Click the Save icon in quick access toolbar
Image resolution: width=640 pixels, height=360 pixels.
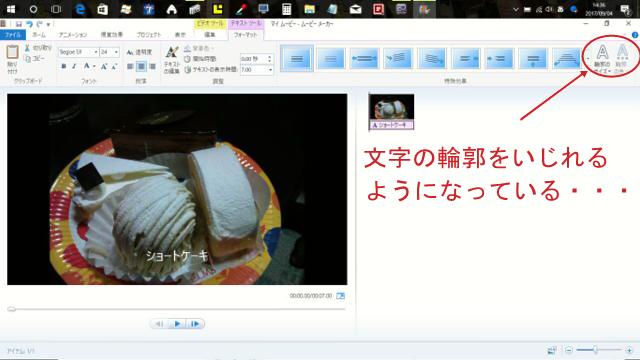point(19,24)
